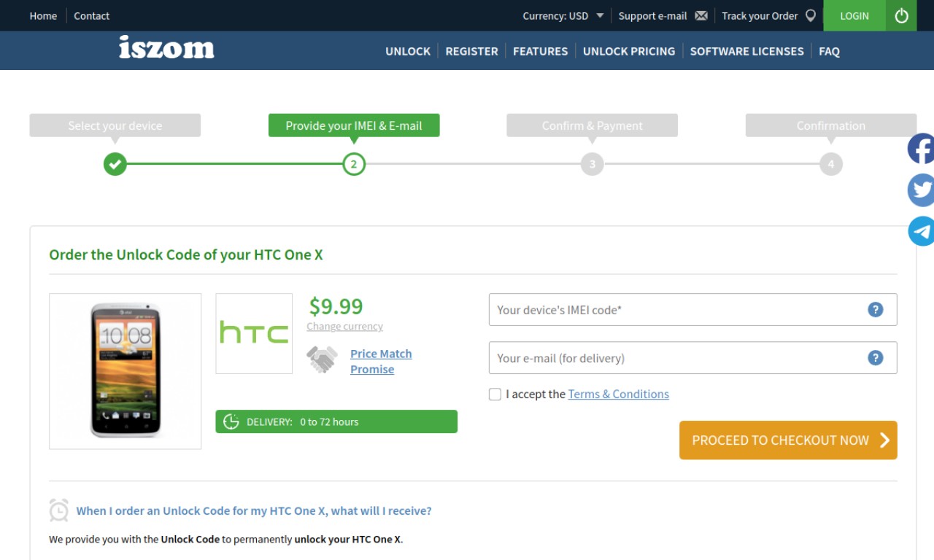
Task: Click the HTC brand logo
Action: click(x=254, y=333)
